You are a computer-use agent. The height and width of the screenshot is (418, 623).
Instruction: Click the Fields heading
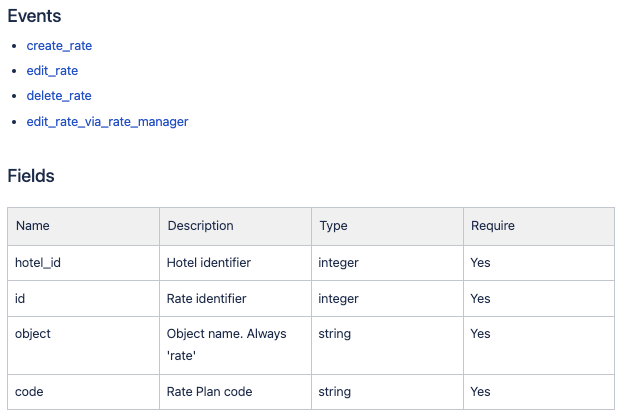[31, 176]
